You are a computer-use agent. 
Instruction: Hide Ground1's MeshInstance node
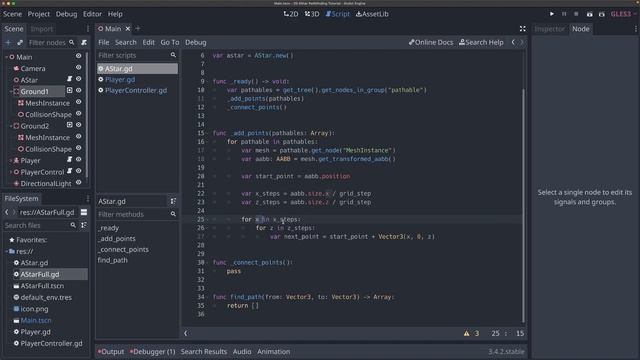[78, 102]
